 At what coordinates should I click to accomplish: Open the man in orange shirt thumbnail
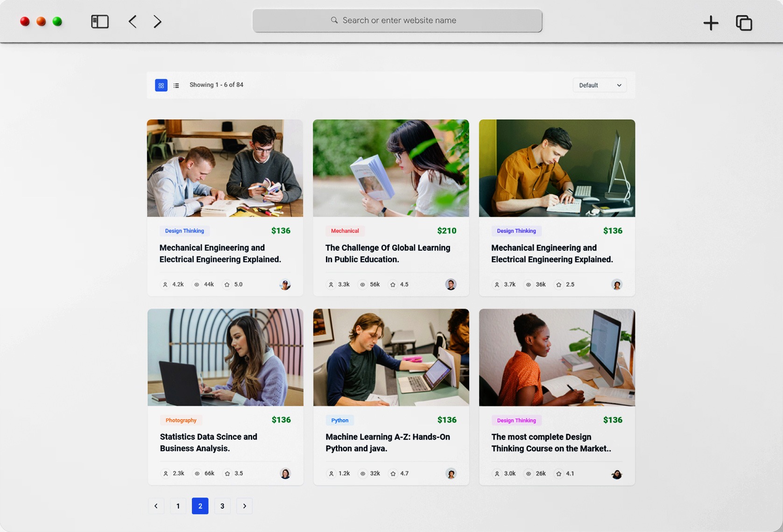(x=557, y=168)
